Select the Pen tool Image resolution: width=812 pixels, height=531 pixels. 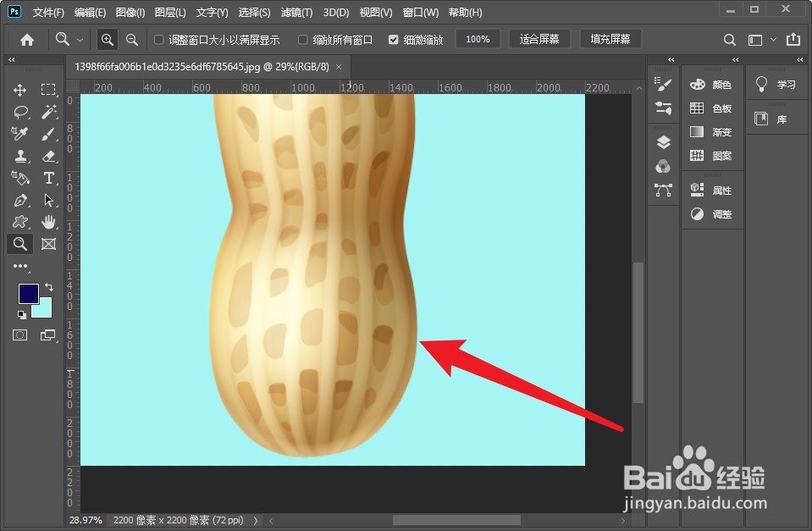pyautogui.click(x=20, y=200)
